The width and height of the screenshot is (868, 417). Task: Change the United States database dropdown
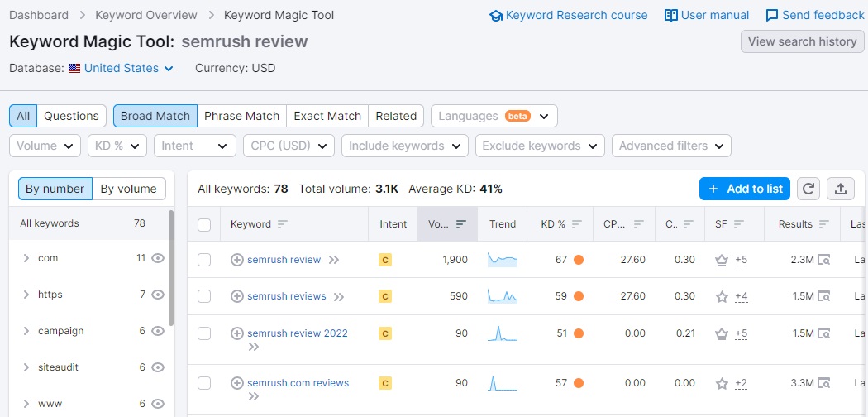point(128,68)
